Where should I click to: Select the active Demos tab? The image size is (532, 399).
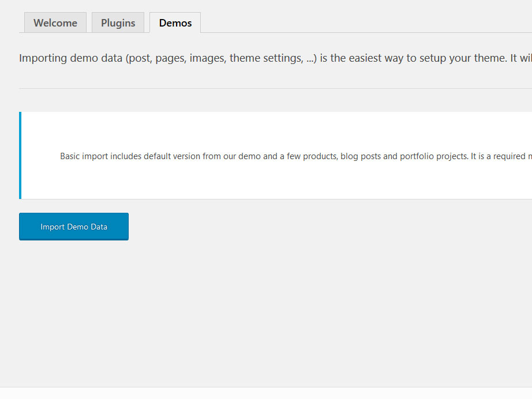coord(175,23)
